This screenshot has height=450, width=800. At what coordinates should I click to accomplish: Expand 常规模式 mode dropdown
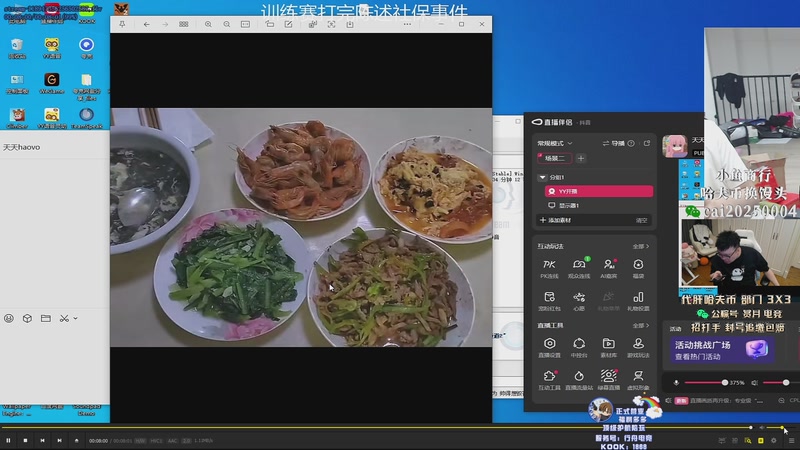point(555,143)
